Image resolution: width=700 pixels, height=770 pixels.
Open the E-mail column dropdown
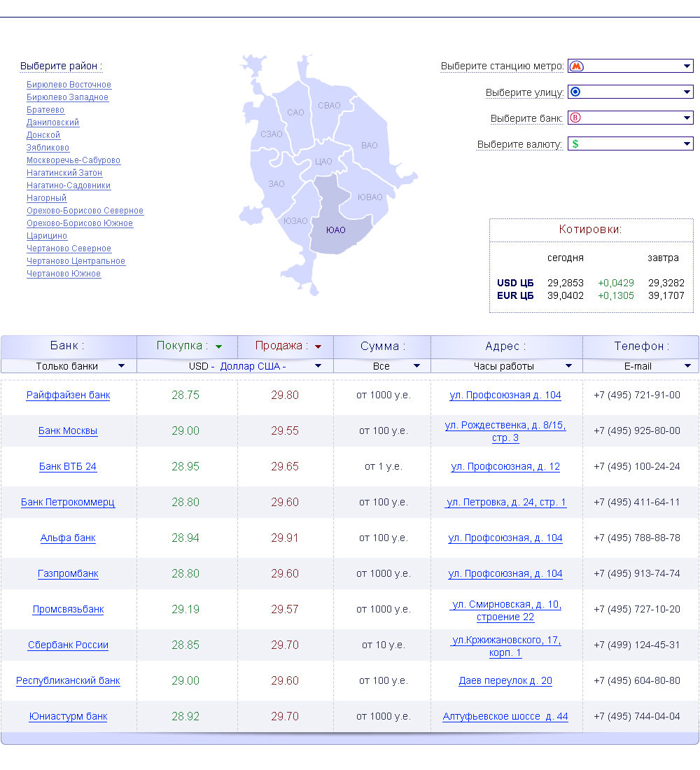pos(687,366)
